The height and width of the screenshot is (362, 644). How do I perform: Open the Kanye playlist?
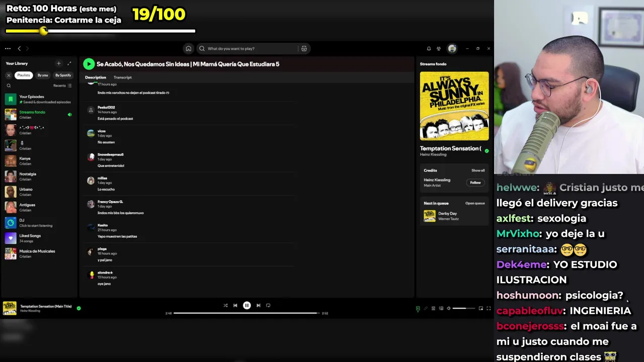39,161
